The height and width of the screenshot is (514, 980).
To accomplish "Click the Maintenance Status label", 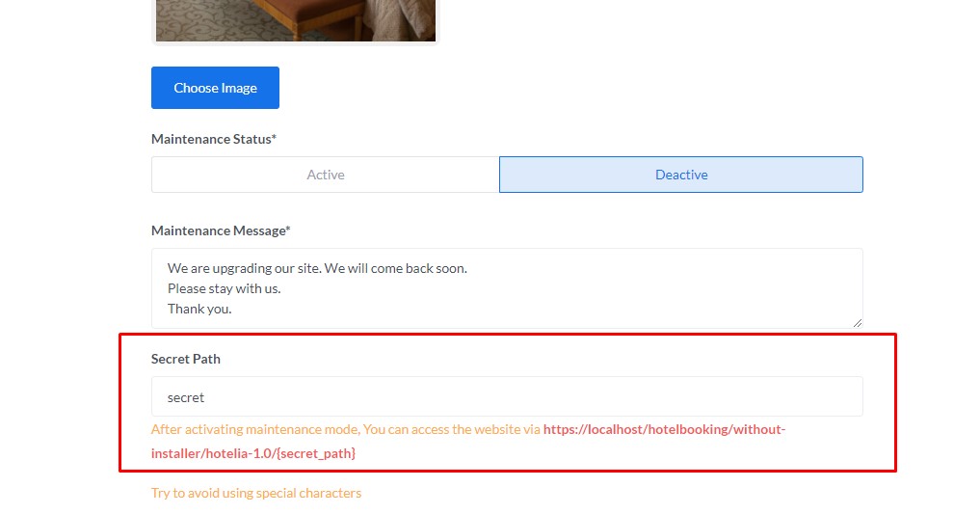I will 213,139.
